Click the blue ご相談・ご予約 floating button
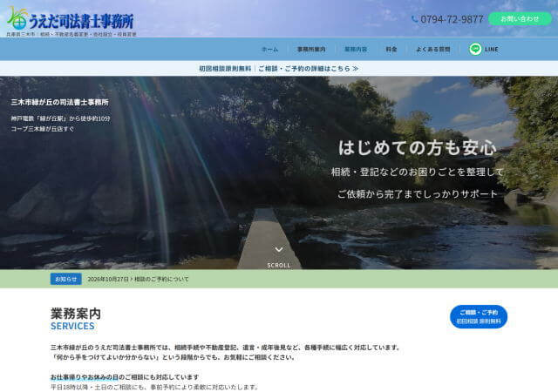This screenshot has height=392, width=558. click(479, 316)
